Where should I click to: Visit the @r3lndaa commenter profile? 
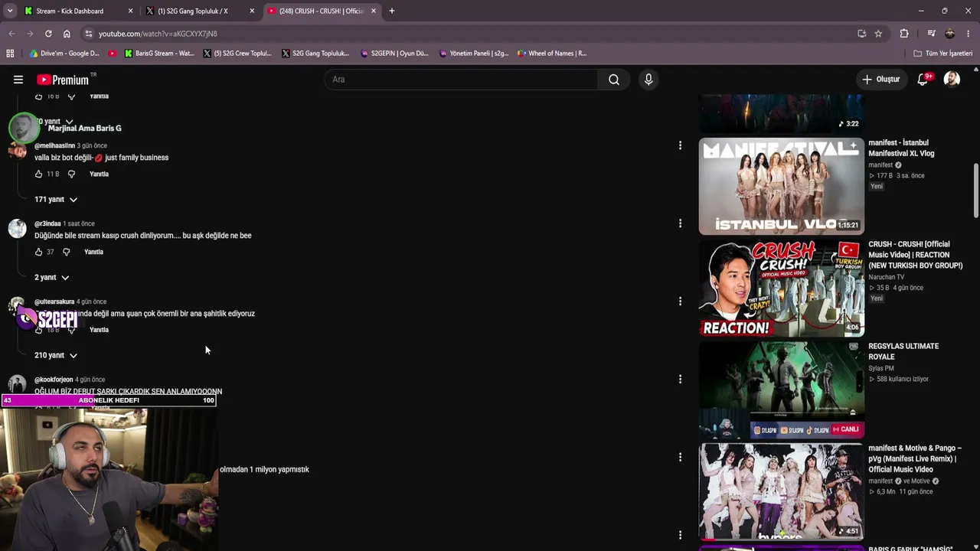(x=47, y=223)
